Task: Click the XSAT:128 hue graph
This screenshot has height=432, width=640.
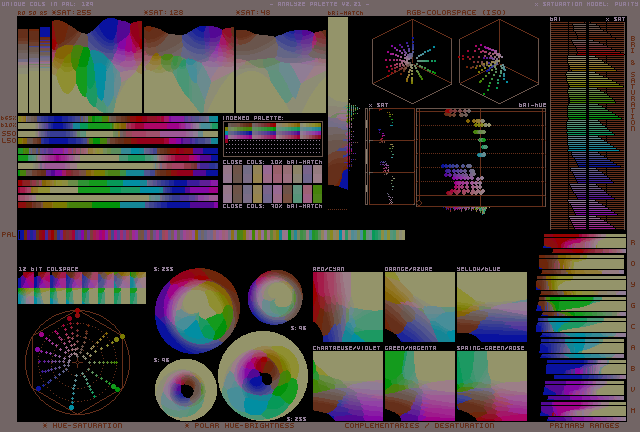Action: tap(188, 65)
